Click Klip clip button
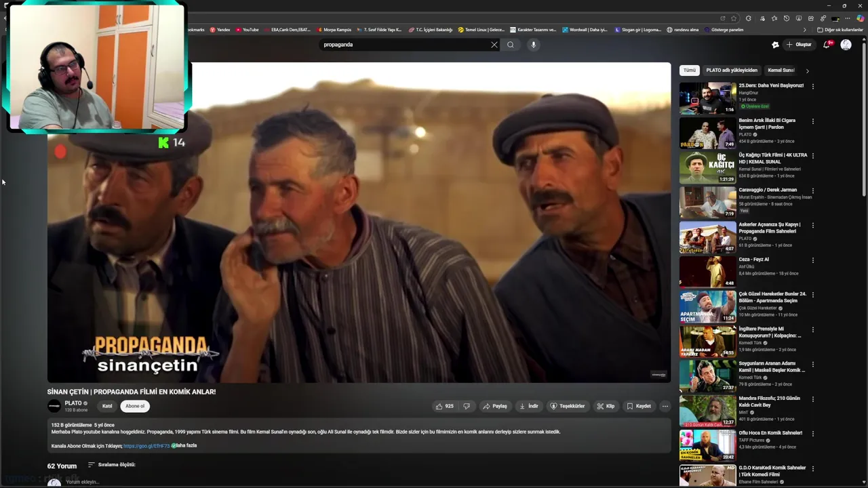868x488 pixels. (x=606, y=406)
